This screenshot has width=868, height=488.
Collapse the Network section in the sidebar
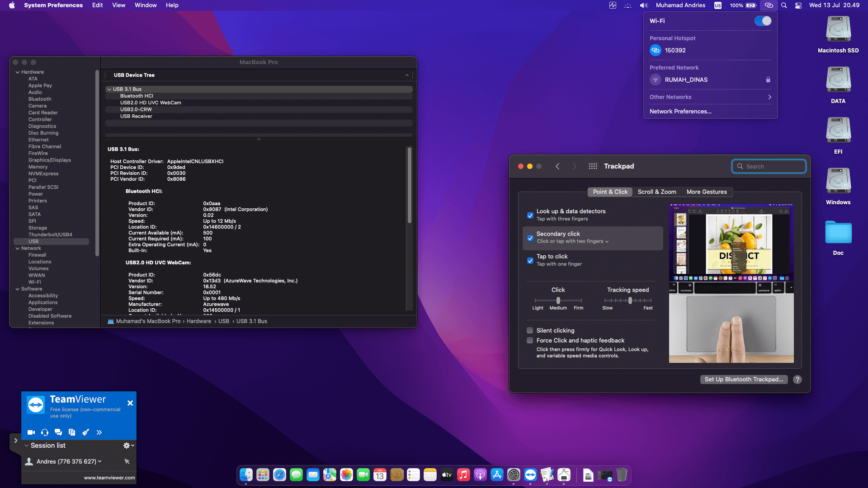[x=18, y=248]
